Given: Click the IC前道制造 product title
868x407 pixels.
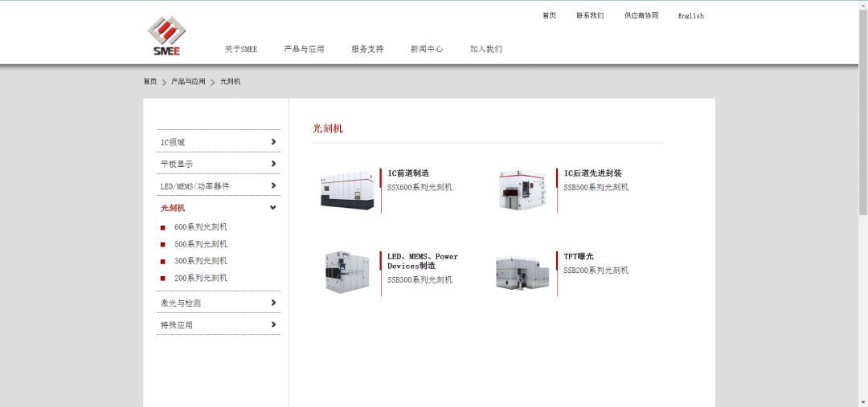Looking at the screenshot, I should pyautogui.click(x=408, y=173).
